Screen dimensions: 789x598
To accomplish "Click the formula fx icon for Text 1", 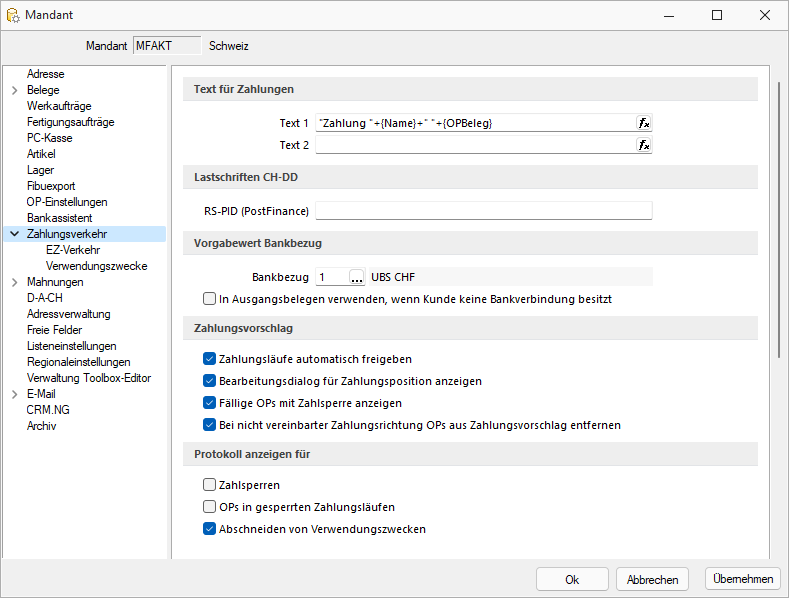I will (x=644, y=123).
